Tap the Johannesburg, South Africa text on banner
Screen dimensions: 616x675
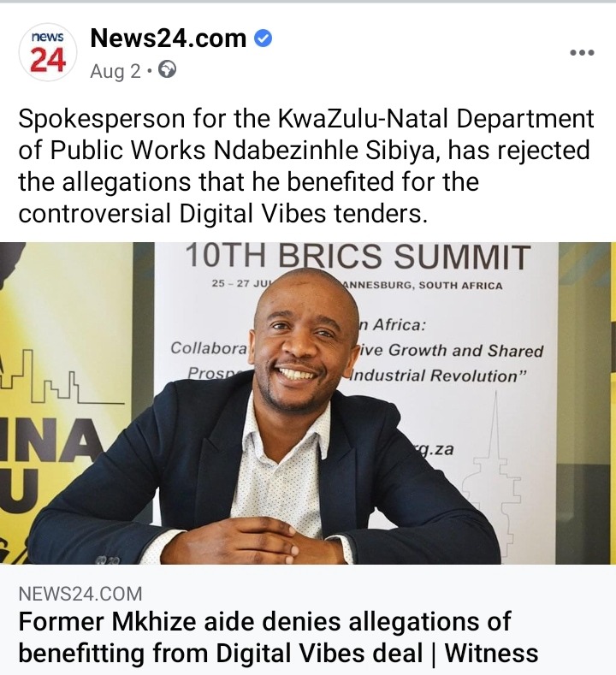[x=423, y=286]
